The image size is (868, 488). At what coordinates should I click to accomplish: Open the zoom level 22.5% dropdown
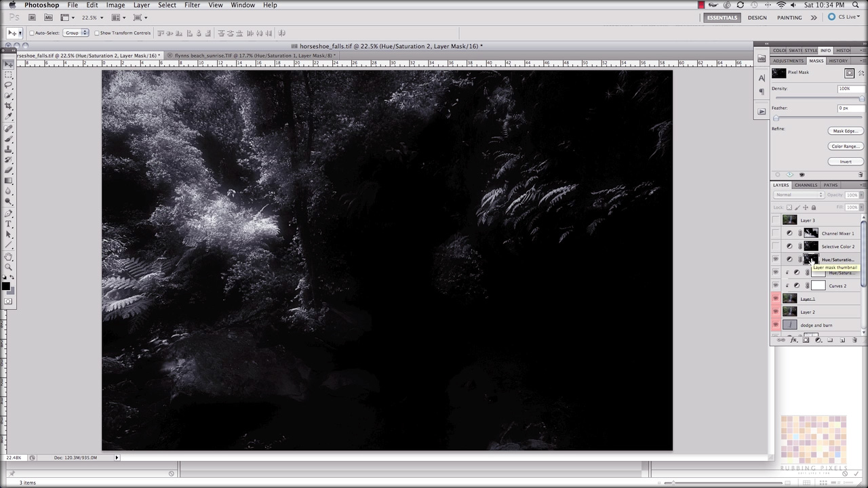click(x=92, y=18)
